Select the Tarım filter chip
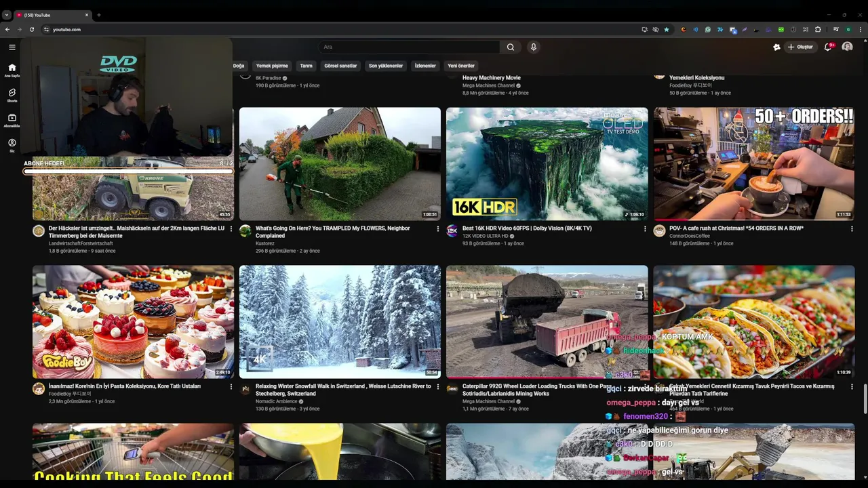Image resolution: width=868 pixels, height=488 pixels. click(x=307, y=66)
